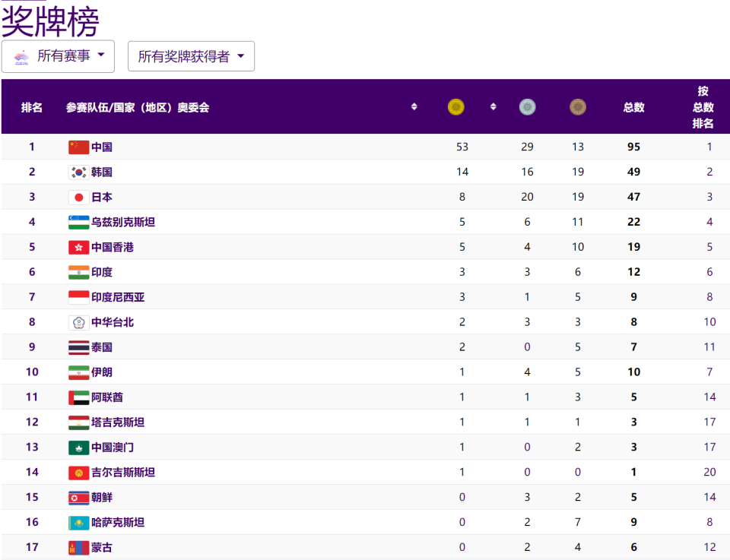Click the silver medal column icon
The width and height of the screenshot is (730, 560).
point(527,107)
